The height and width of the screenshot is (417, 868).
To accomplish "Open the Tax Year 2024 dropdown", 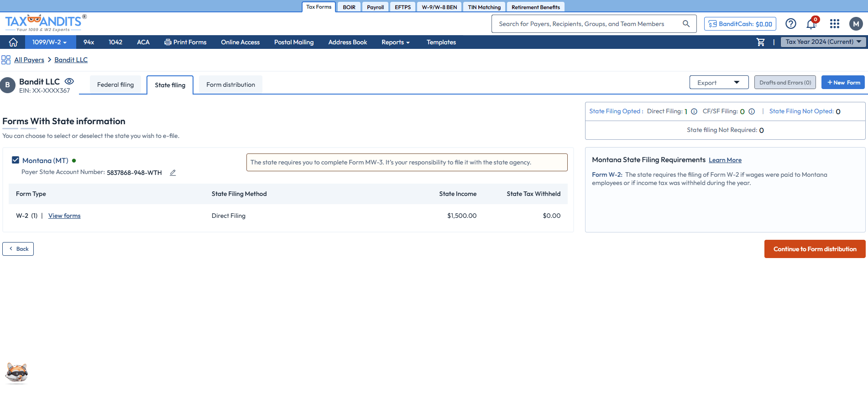I will (823, 42).
